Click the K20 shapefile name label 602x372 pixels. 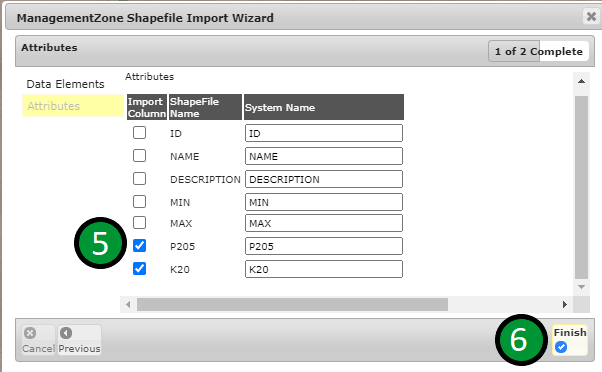pyautogui.click(x=180, y=269)
